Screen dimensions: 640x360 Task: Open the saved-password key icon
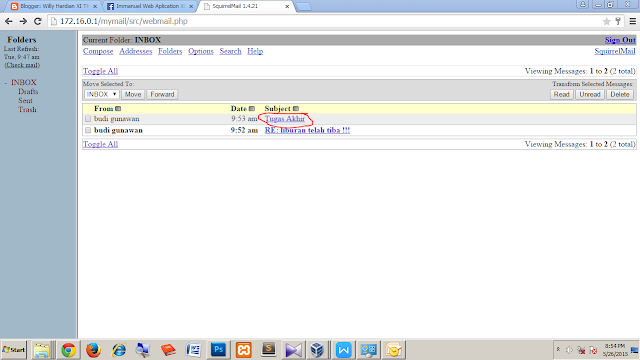point(618,21)
